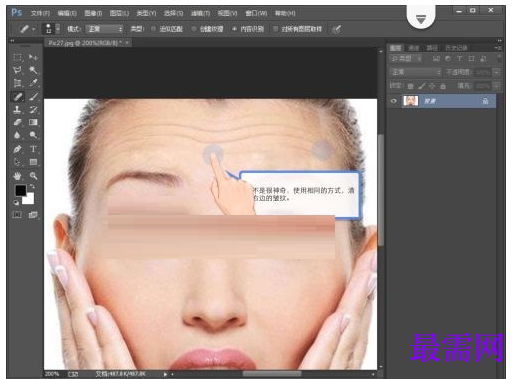Switch to the Paths panel tab
The width and height of the screenshot is (522, 379).
coord(432,48)
